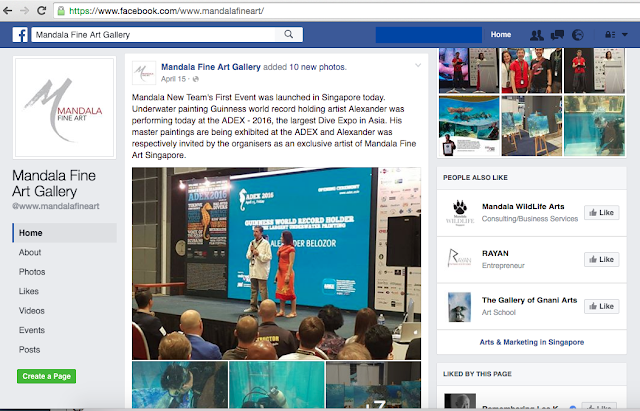640x411 pixels.
Task: Open the About section
Action: click(x=30, y=252)
